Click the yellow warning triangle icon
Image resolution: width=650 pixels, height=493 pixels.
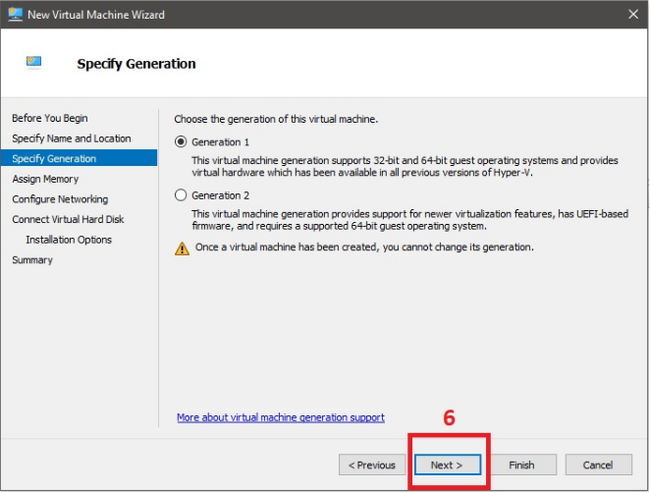click(182, 248)
